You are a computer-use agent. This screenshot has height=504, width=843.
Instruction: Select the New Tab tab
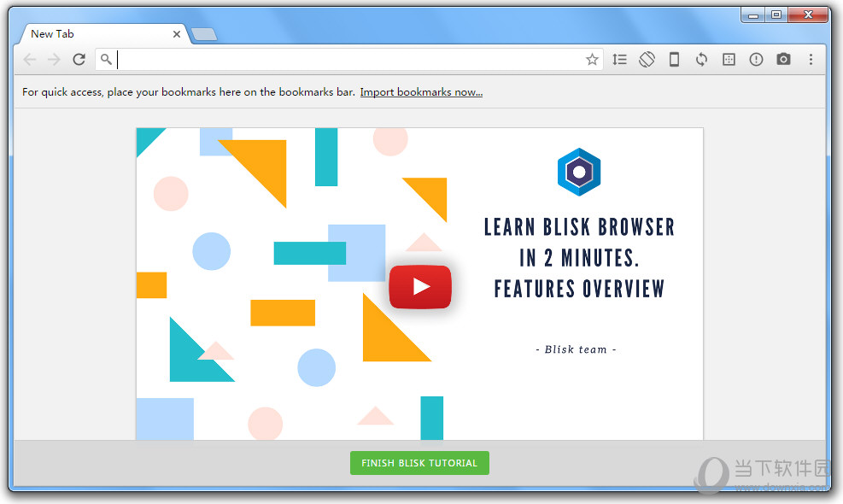click(105, 34)
